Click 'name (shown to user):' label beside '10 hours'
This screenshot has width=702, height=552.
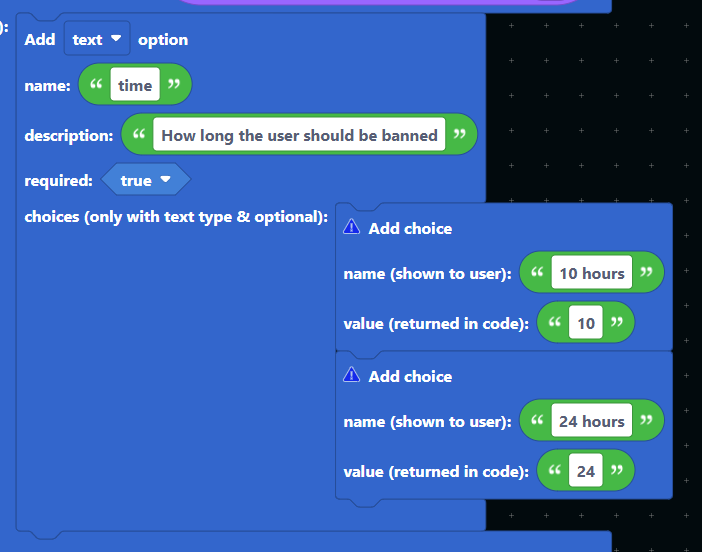click(428, 274)
